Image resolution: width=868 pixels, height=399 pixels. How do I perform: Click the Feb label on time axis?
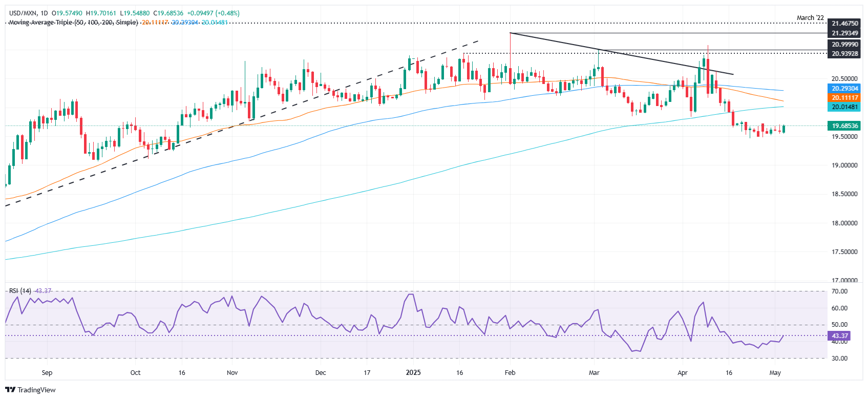click(510, 373)
